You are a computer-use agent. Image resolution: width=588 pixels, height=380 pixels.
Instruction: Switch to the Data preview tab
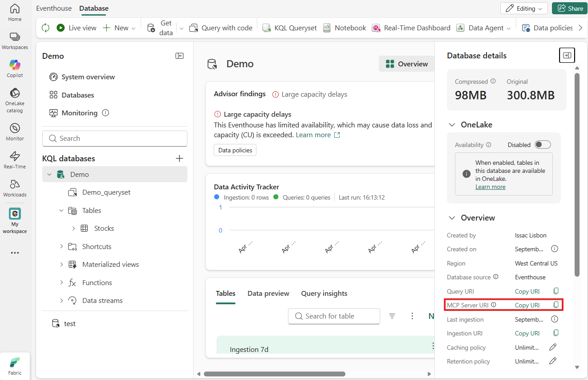pos(268,293)
